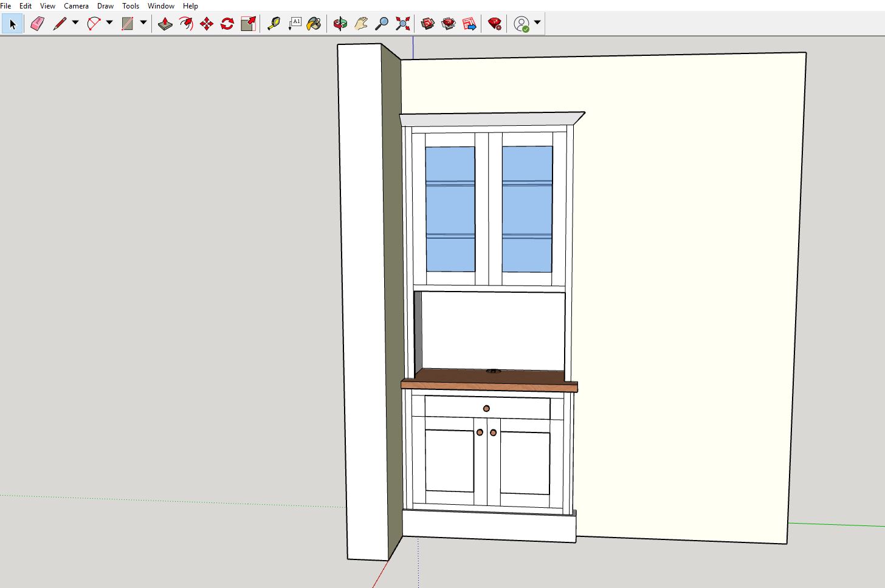This screenshot has width=885, height=588.
Task: Expand the account sign-in dropdown
Action: tap(535, 24)
